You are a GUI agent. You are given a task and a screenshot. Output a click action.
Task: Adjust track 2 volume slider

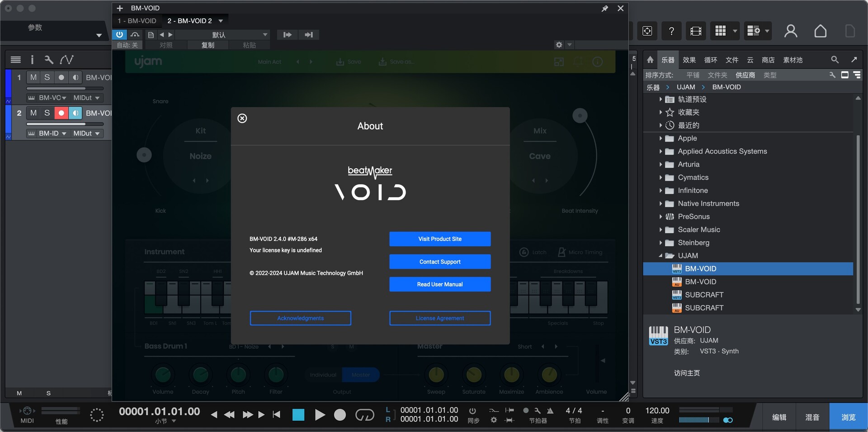pyautogui.click(x=65, y=124)
